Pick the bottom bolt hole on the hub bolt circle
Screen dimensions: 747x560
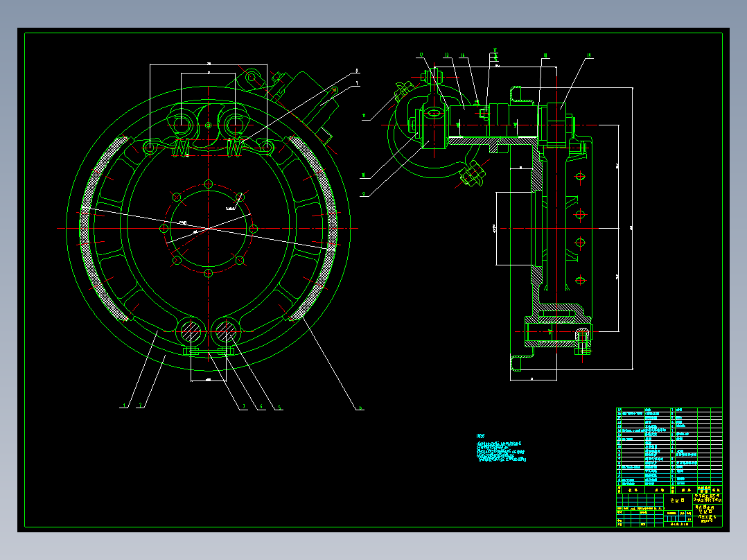click(x=208, y=273)
